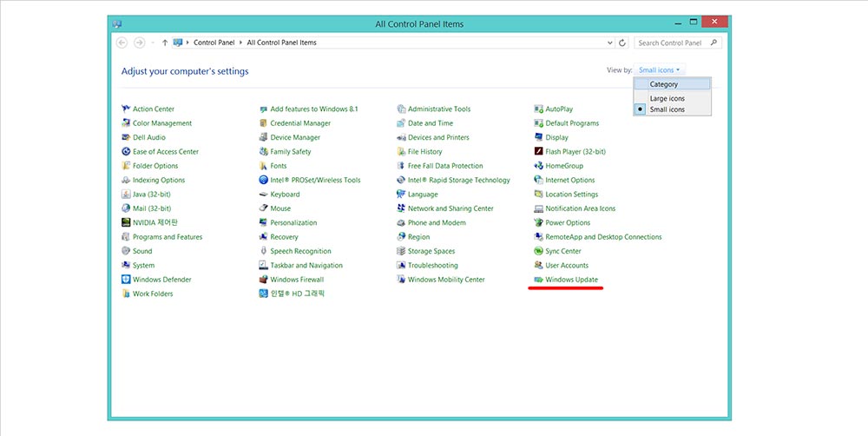Click the Back navigation arrow

pyautogui.click(x=122, y=43)
